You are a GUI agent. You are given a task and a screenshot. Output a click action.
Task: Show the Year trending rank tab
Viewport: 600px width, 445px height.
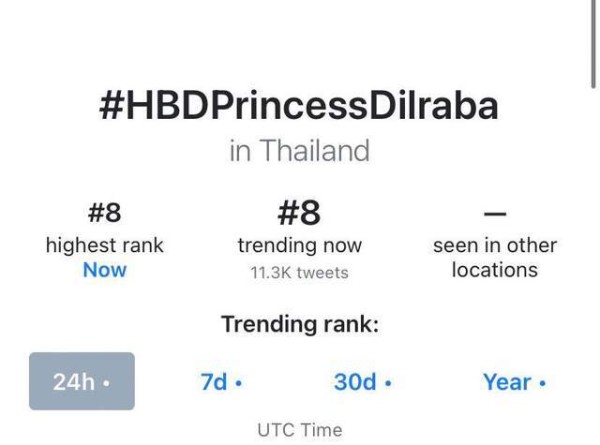click(x=514, y=382)
